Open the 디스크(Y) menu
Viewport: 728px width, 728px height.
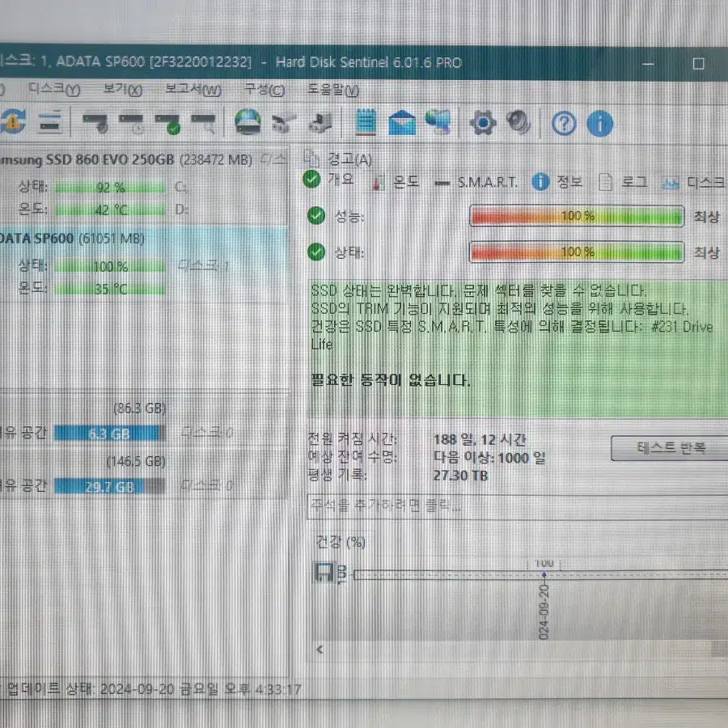tap(54, 89)
